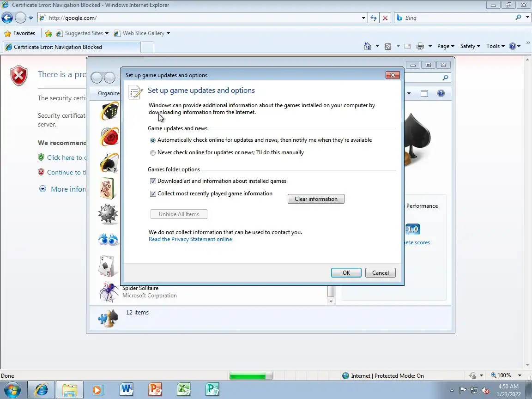Click the page loading progress bar
This screenshot has height=399, width=532.
coord(251,376)
